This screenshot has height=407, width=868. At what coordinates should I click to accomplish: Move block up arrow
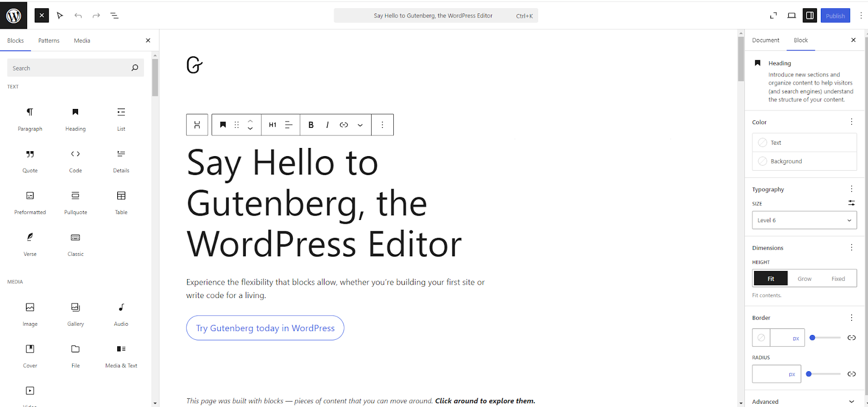click(x=250, y=121)
